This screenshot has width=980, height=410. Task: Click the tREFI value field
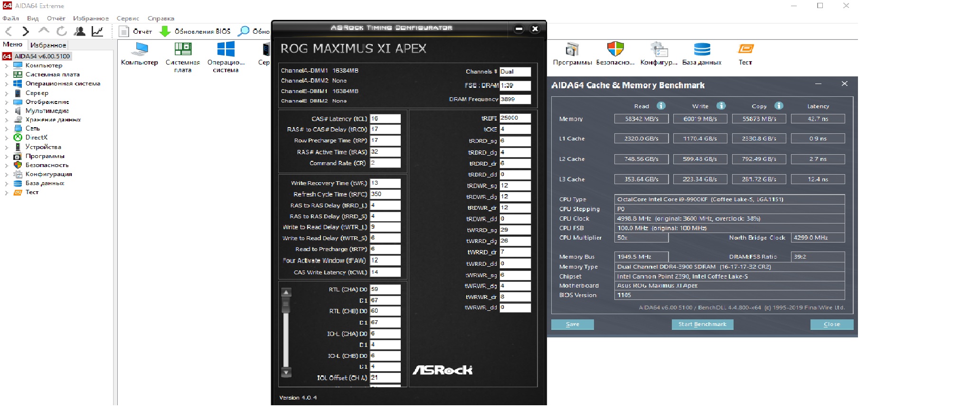pos(515,118)
